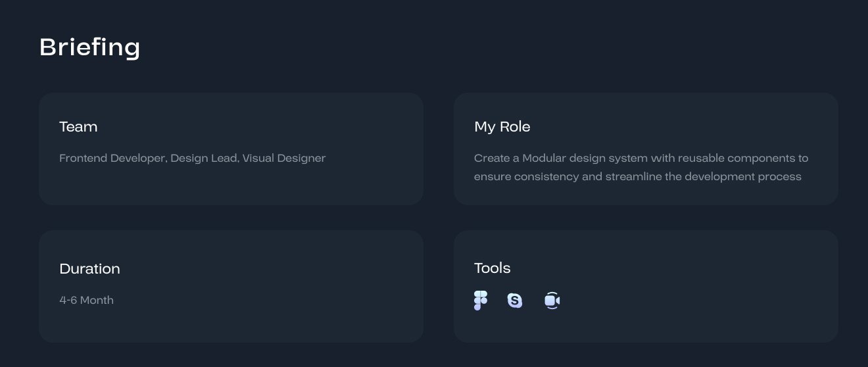
Task: Click the "4-6 Month" duration value
Action: [x=86, y=301]
